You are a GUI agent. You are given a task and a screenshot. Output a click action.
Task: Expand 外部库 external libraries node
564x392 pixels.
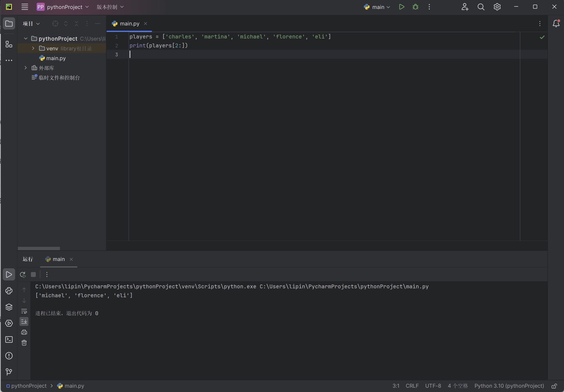coord(26,68)
